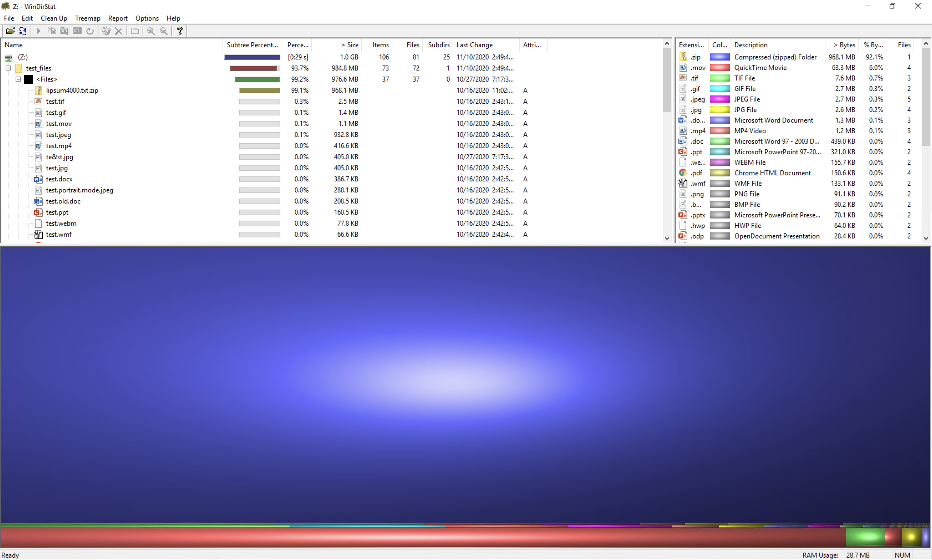The height and width of the screenshot is (560, 932).
Task: Select the test.portrait.mode.jpeg file
Action: pyautogui.click(x=79, y=190)
